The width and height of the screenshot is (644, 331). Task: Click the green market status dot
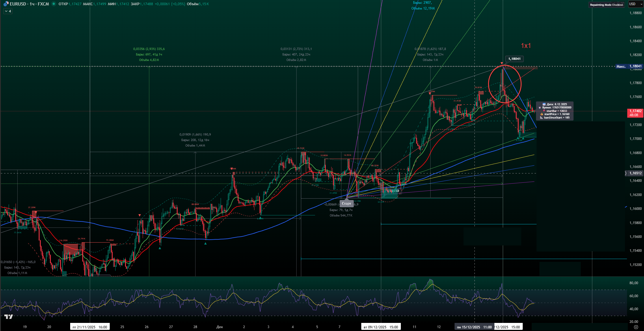click(53, 4)
